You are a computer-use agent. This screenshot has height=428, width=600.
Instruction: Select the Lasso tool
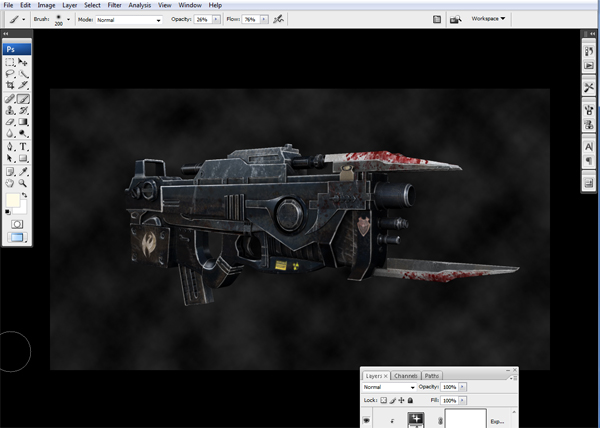10,74
